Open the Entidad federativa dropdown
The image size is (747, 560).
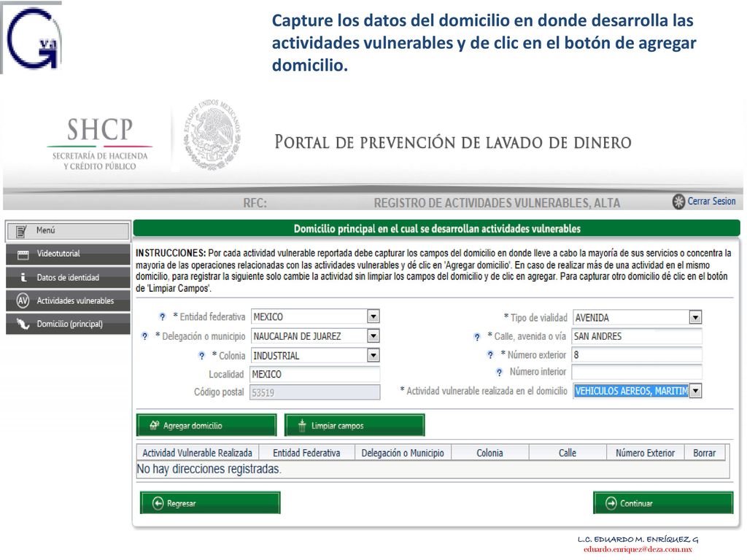(373, 316)
